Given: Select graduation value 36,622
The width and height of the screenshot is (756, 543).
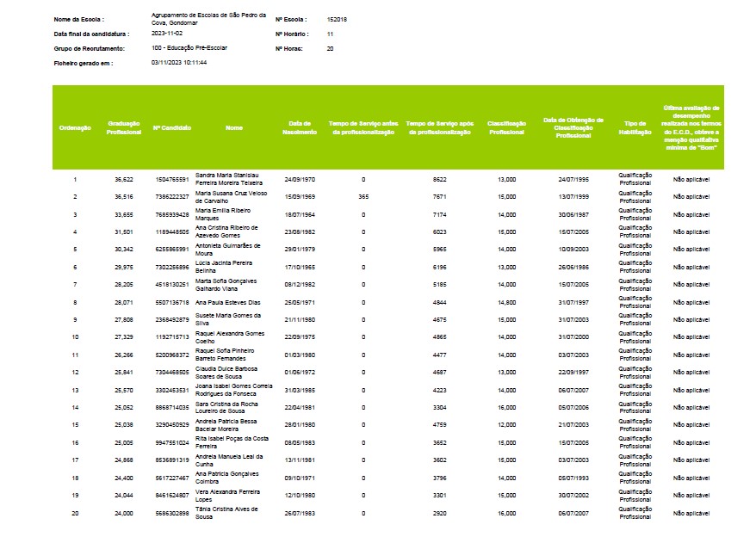Looking at the screenshot, I should pos(124,179).
